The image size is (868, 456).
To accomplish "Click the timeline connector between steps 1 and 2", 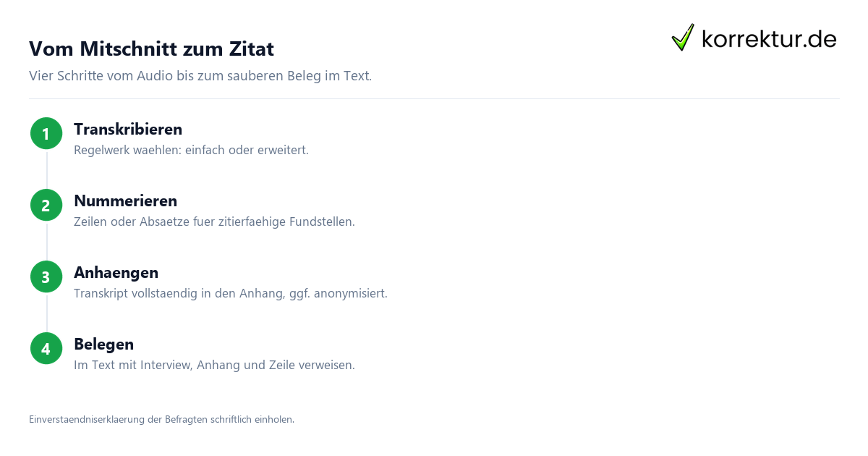I will [x=46, y=169].
